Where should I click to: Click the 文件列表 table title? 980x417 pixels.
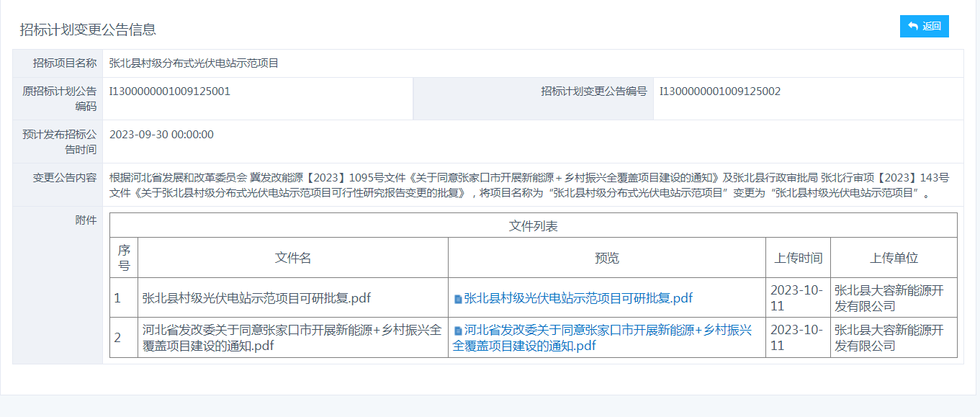tap(533, 226)
